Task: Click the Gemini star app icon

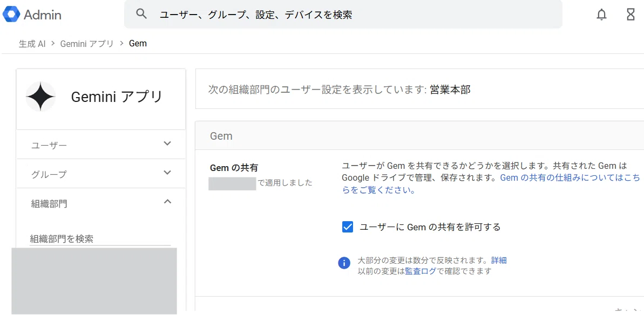Action: click(x=40, y=97)
